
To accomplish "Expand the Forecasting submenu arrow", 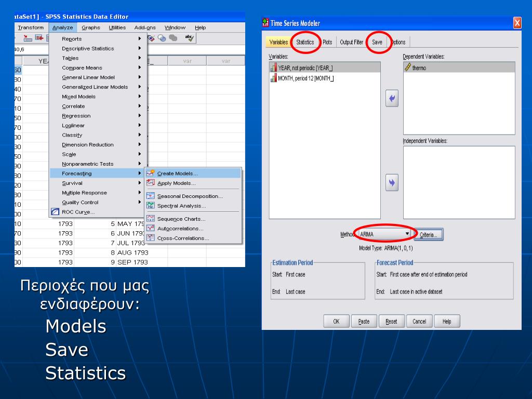I will (139, 173).
